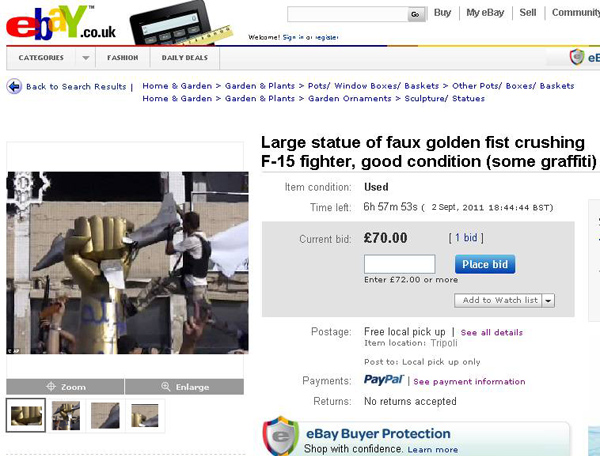Open the Add to Watch list dropdown arrow
The width and height of the screenshot is (600, 456).
tap(548, 300)
